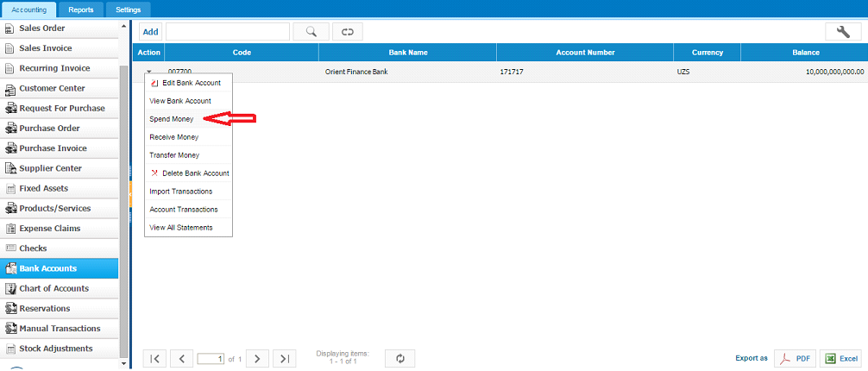Click the Expense Claims icon
Viewport: 868px width, 371px height.
[x=9, y=229]
